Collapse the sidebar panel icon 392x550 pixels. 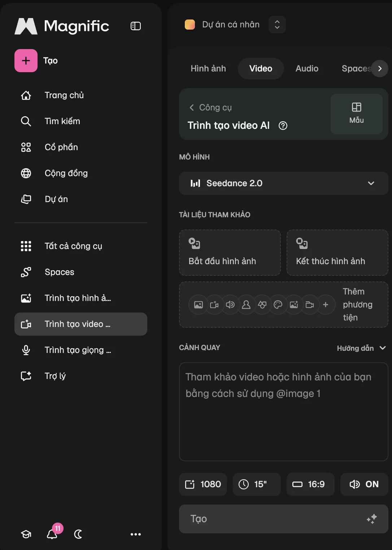click(x=136, y=26)
